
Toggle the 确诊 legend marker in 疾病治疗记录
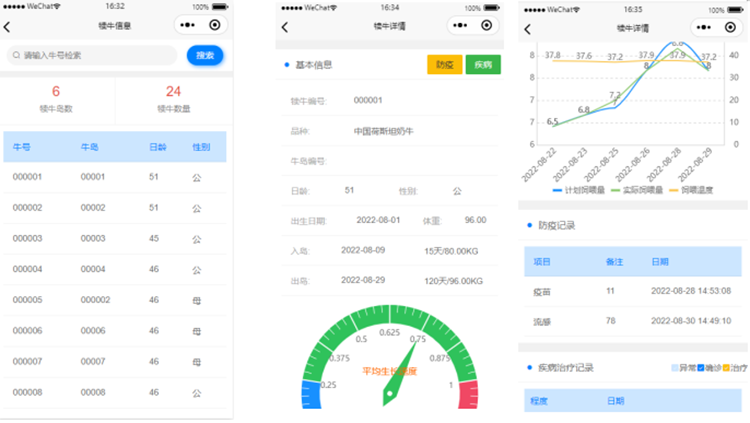(702, 368)
